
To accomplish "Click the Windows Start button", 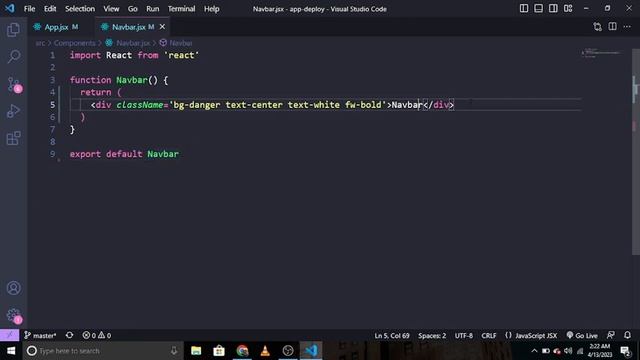I will (x=11, y=351).
